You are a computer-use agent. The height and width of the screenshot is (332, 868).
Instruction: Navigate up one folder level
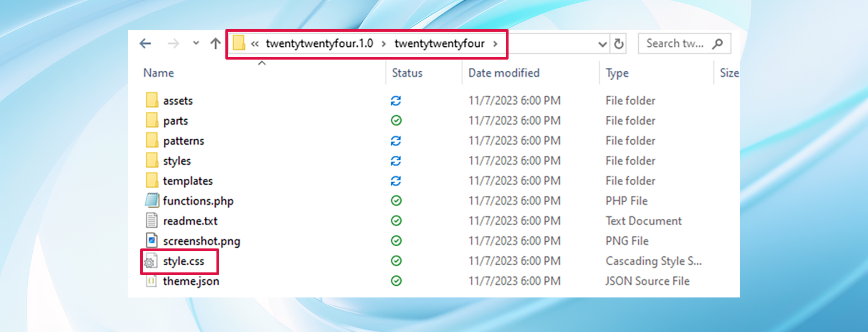coord(216,43)
